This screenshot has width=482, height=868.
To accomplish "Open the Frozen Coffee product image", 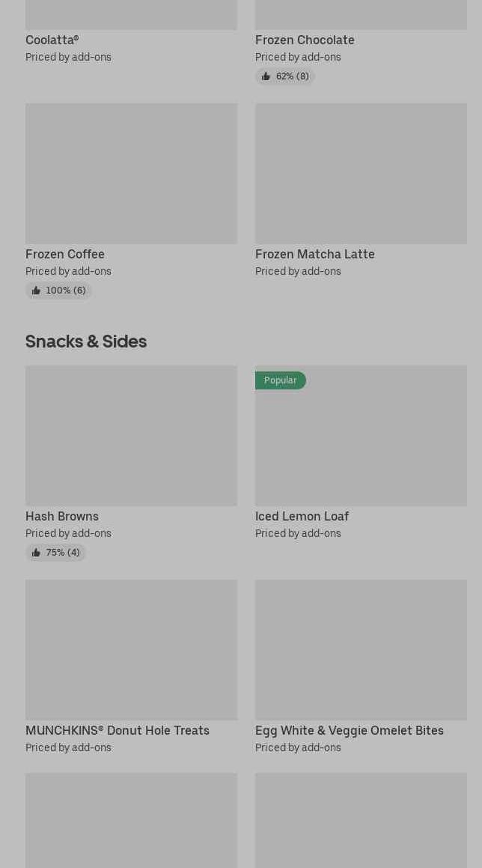I will click(131, 173).
